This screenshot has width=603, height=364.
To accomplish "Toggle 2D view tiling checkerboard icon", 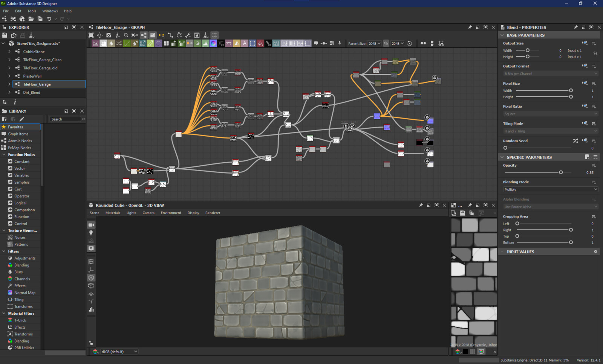I will click(453, 206).
